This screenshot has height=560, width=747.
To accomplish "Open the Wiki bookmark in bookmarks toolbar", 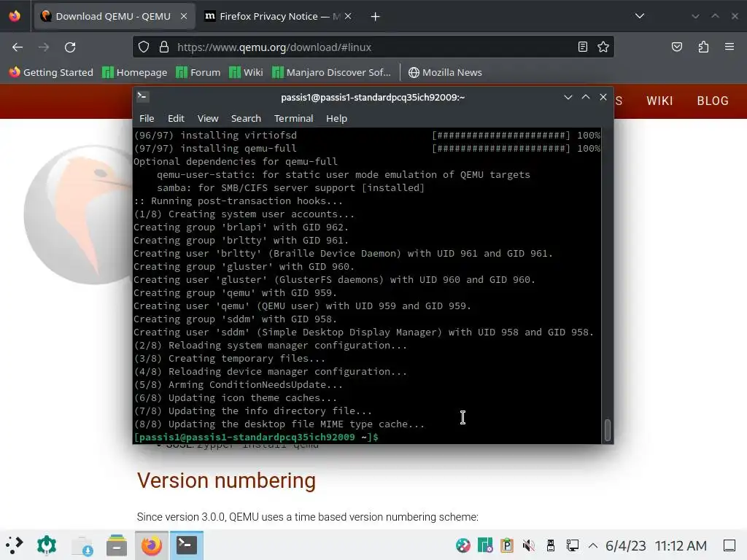I will point(246,72).
